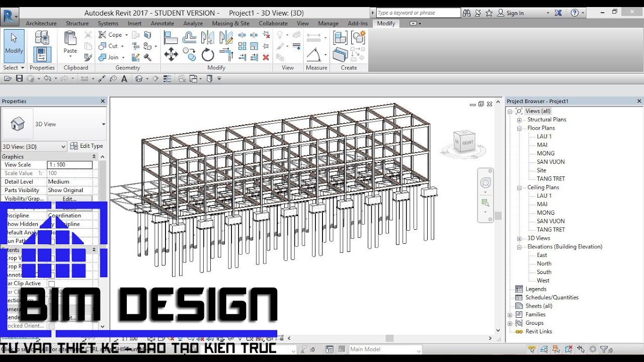Click Sign In in title bar
This screenshot has width=644, height=362.
510,13
